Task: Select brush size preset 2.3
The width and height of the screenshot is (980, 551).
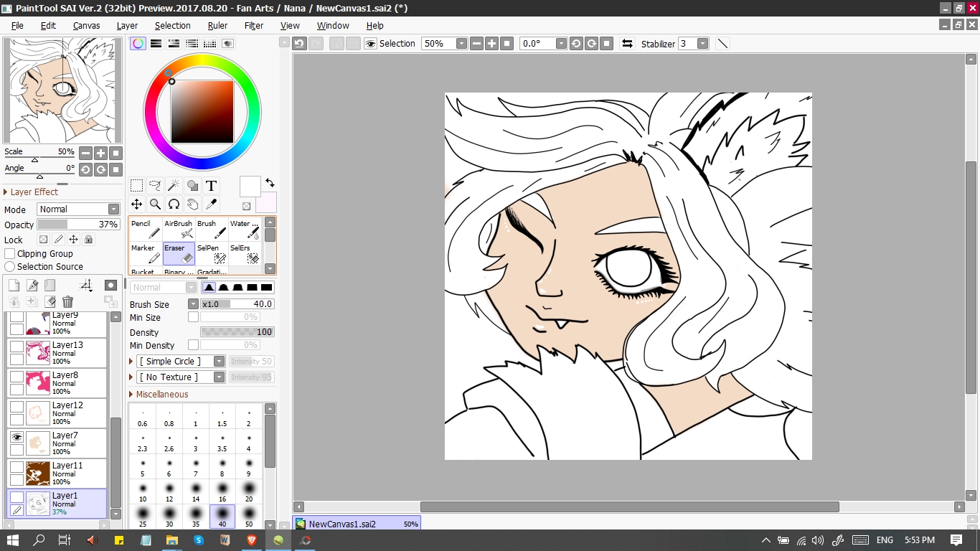Action: (143, 441)
